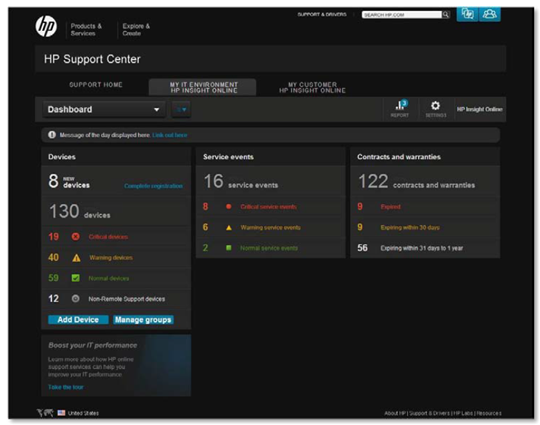
Task: Open Non-Remote Support devices list
Action: tap(127, 299)
